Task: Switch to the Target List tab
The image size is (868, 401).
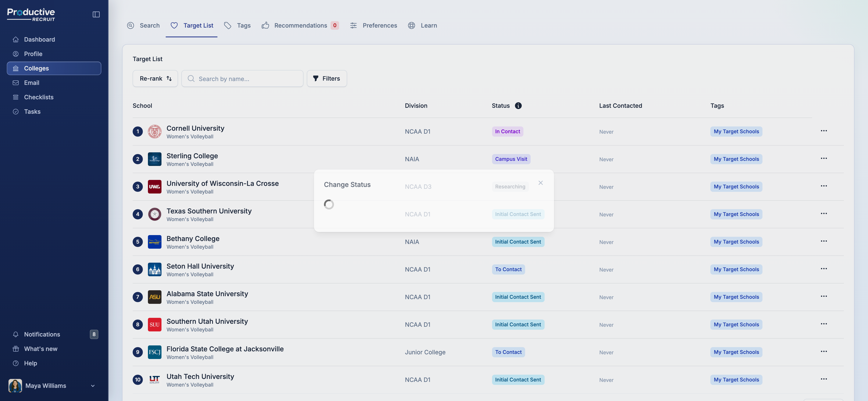Action: tap(192, 25)
